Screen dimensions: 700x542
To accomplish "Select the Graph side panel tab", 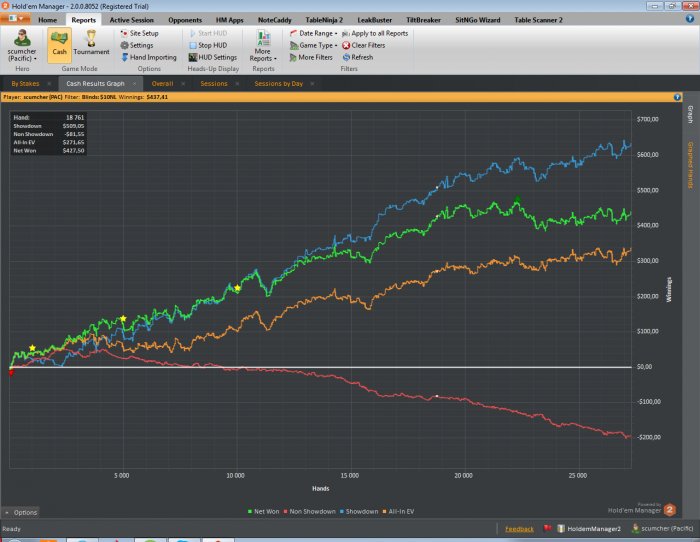I will click(x=690, y=115).
